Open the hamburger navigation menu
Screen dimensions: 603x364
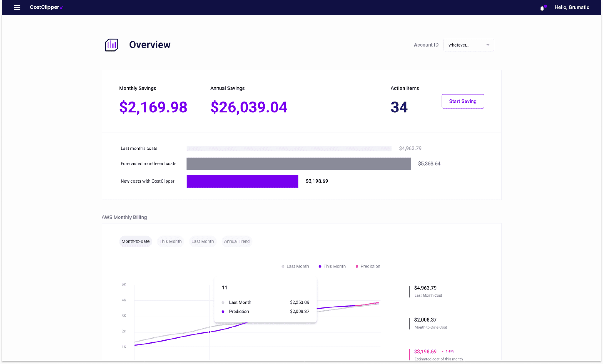[x=17, y=7]
